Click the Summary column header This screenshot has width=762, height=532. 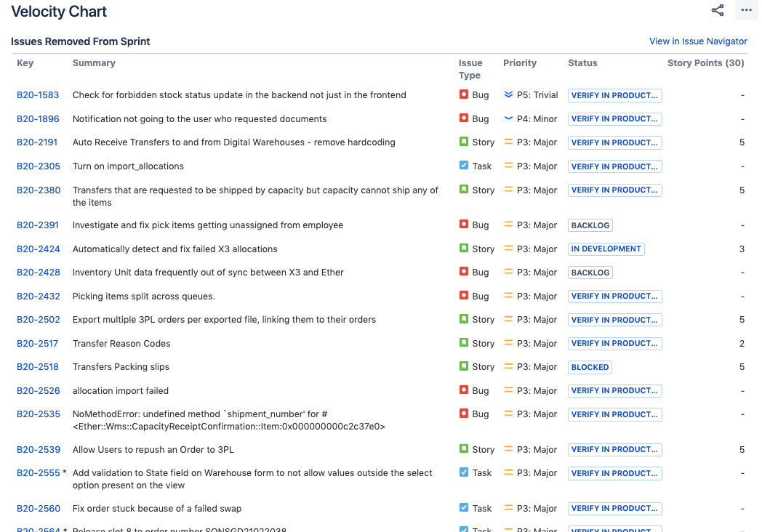click(x=94, y=63)
